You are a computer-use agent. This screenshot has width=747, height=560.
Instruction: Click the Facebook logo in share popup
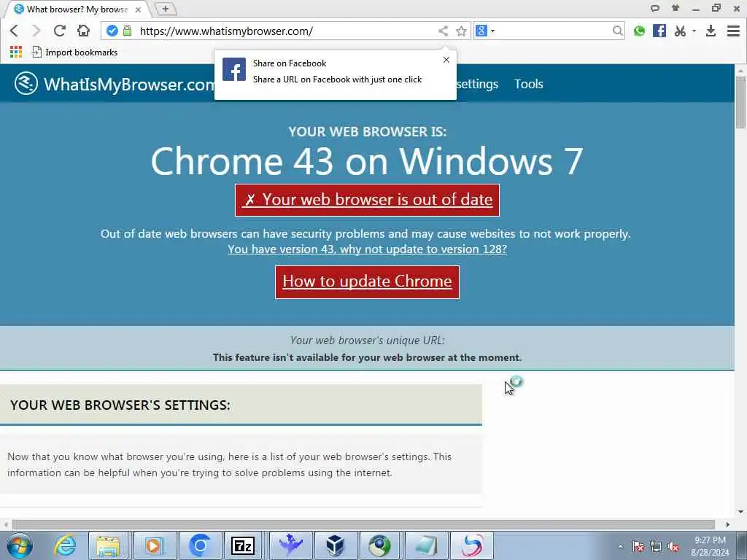pos(234,69)
